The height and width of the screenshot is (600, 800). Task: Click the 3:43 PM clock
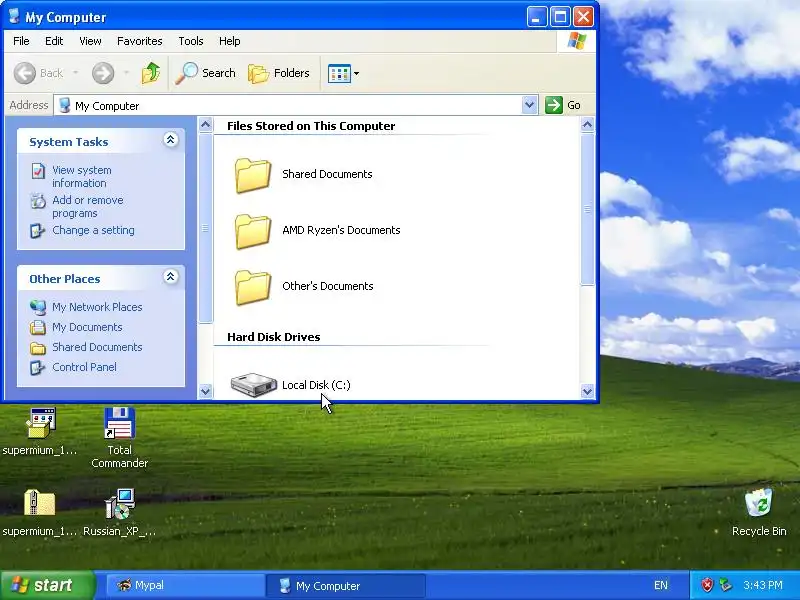click(x=763, y=585)
